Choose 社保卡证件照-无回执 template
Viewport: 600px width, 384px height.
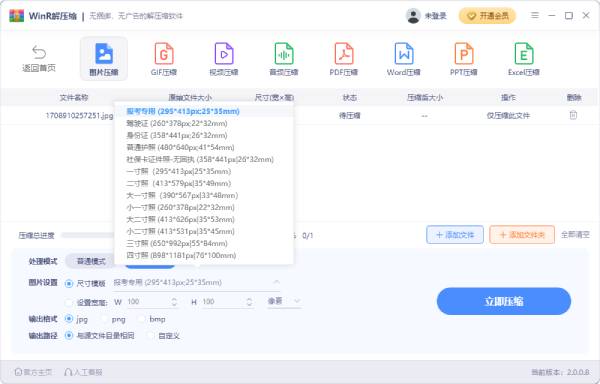(x=200, y=159)
